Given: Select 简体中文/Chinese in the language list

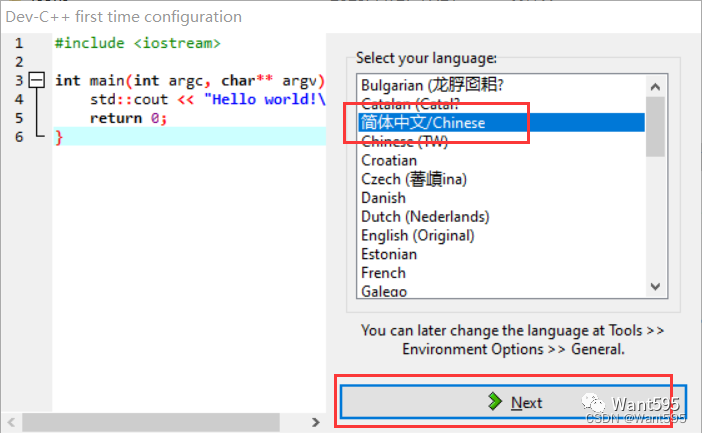Looking at the screenshot, I should coord(501,123).
